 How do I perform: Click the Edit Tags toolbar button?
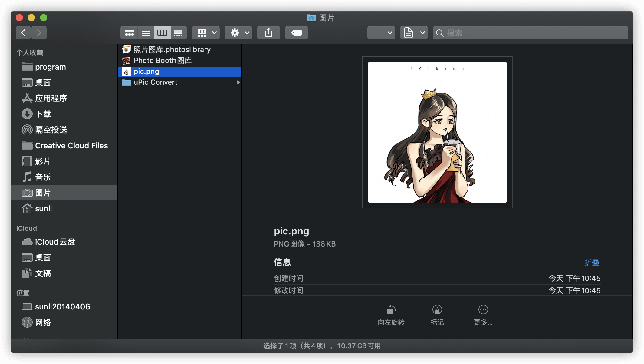(297, 33)
